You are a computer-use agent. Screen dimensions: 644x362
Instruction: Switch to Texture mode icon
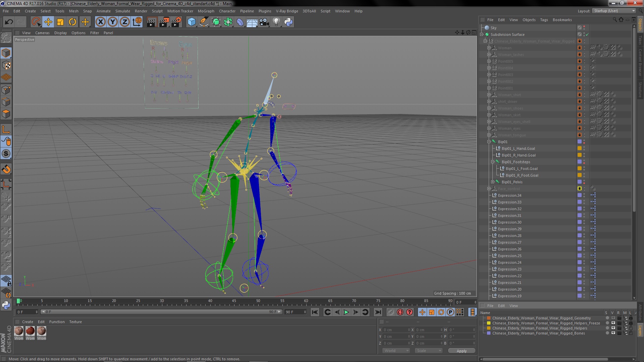coord(6,65)
